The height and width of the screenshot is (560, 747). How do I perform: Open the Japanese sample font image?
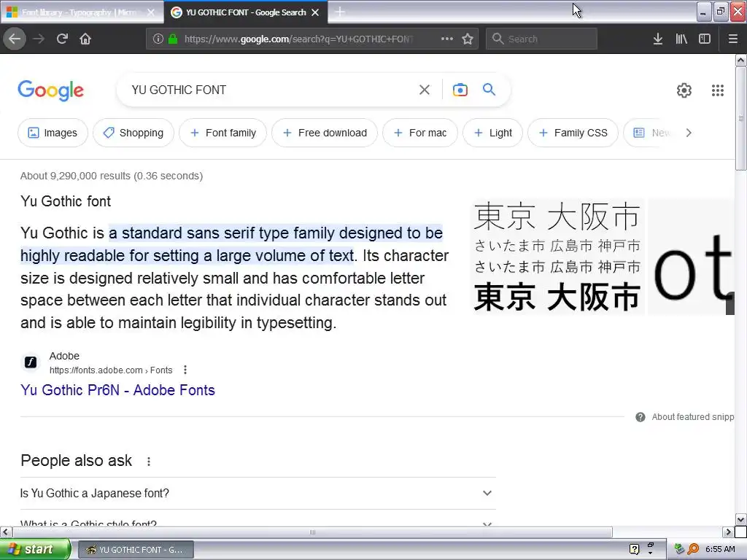tap(557, 257)
